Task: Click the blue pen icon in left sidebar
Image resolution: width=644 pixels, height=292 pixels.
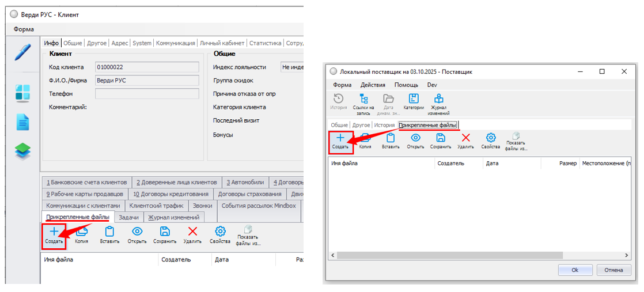Action: point(22,53)
